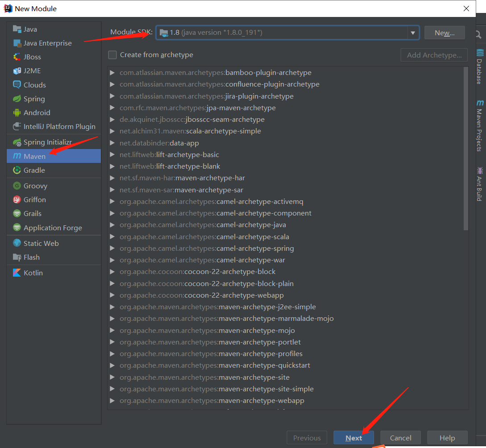The width and height of the screenshot is (486, 448).
Task: Click the JBoss icon in sidebar
Action: coord(17,57)
